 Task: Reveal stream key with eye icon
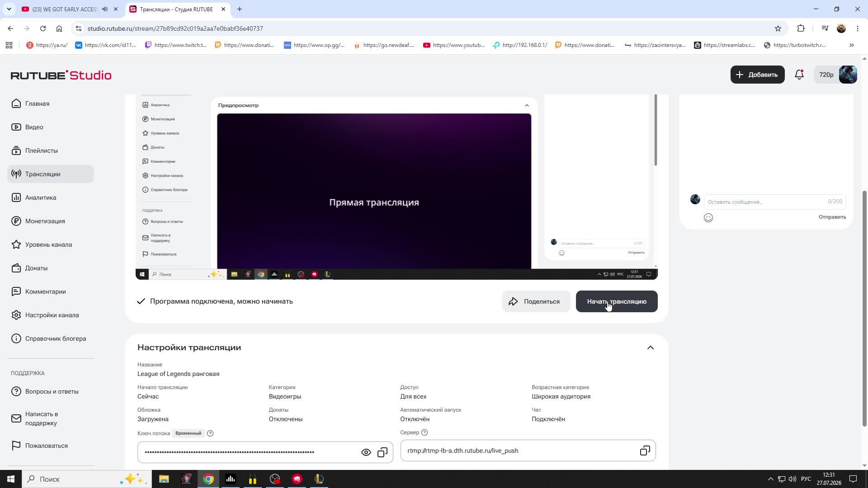(x=366, y=452)
